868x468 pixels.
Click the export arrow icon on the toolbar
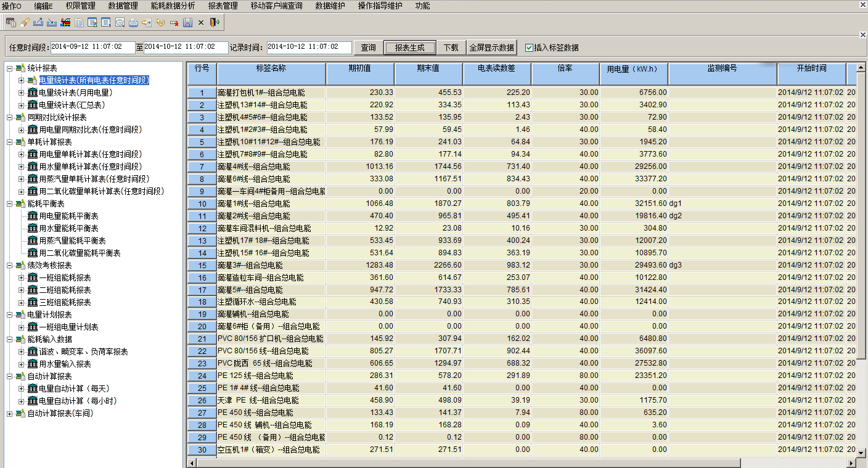click(38, 22)
